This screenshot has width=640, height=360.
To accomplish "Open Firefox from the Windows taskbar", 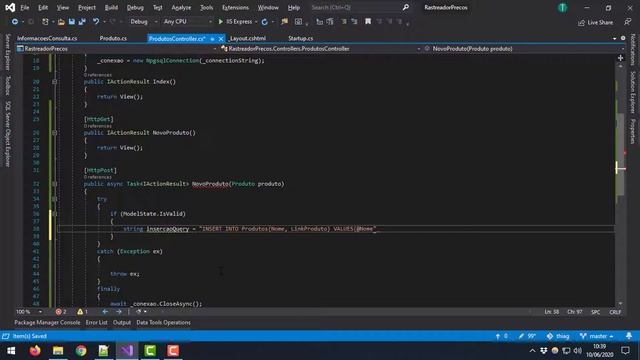I will click(35, 351).
